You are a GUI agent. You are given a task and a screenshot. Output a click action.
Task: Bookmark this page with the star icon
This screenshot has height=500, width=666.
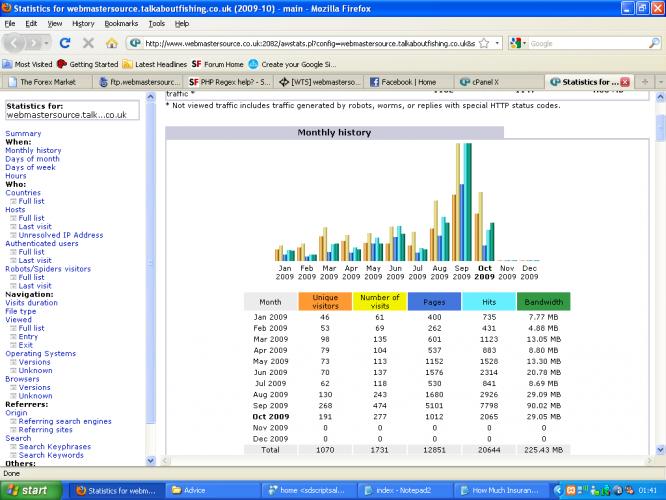click(484, 43)
